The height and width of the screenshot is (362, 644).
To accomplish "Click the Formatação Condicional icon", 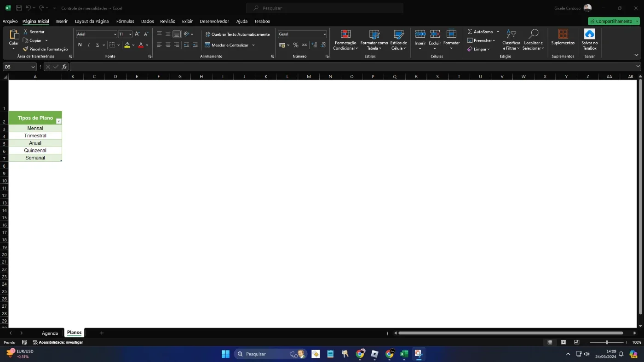I will [345, 34].
